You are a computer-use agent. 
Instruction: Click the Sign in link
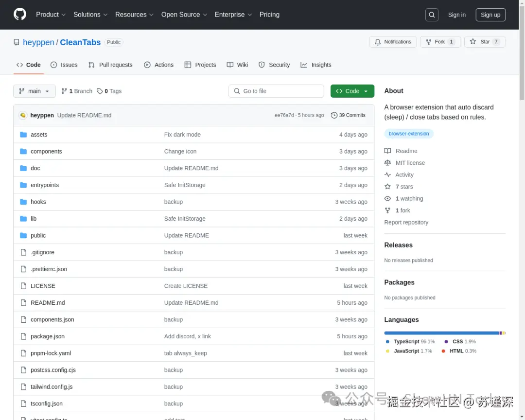click(456, 15)
